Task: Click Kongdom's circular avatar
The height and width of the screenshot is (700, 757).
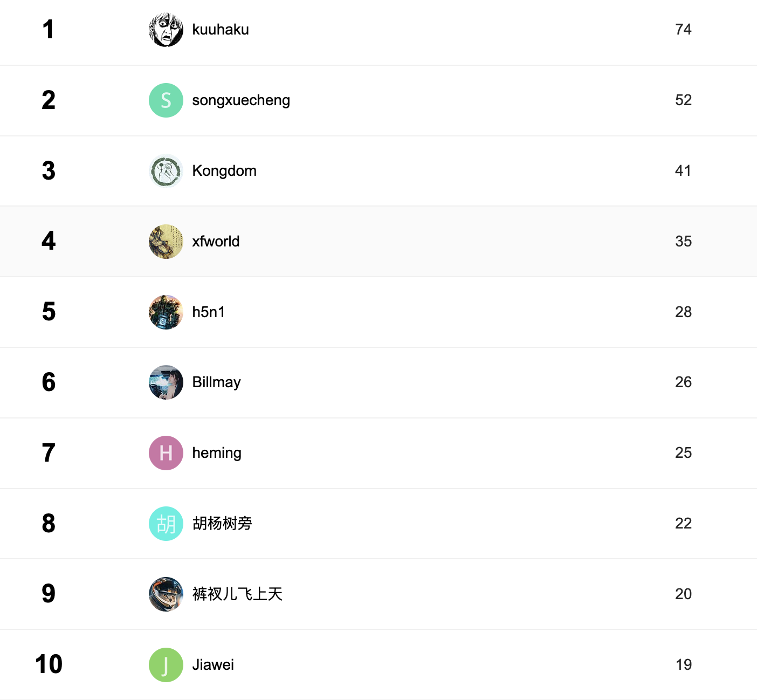Action: pyautogui.click(x=166, y=171)
